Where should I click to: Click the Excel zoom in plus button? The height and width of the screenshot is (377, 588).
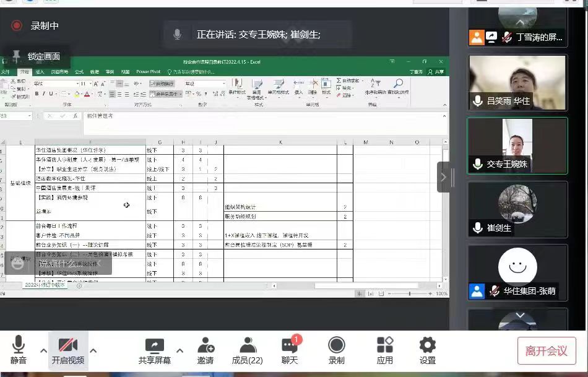[x=430, y=293]
